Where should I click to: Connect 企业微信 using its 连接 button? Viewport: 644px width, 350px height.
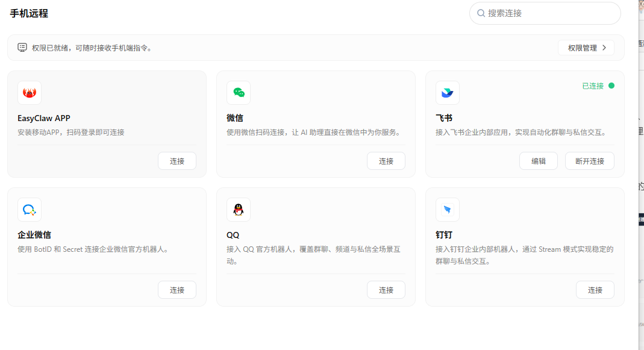[x=177, y=290]
